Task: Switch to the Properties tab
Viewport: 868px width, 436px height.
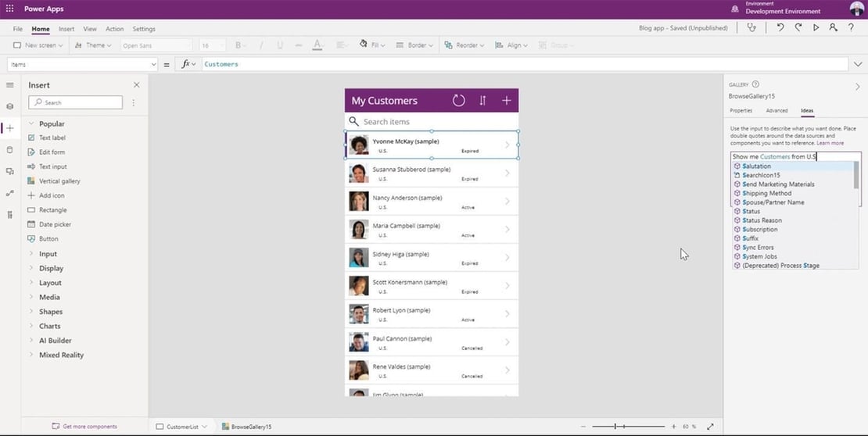Action: coord(741,111)
